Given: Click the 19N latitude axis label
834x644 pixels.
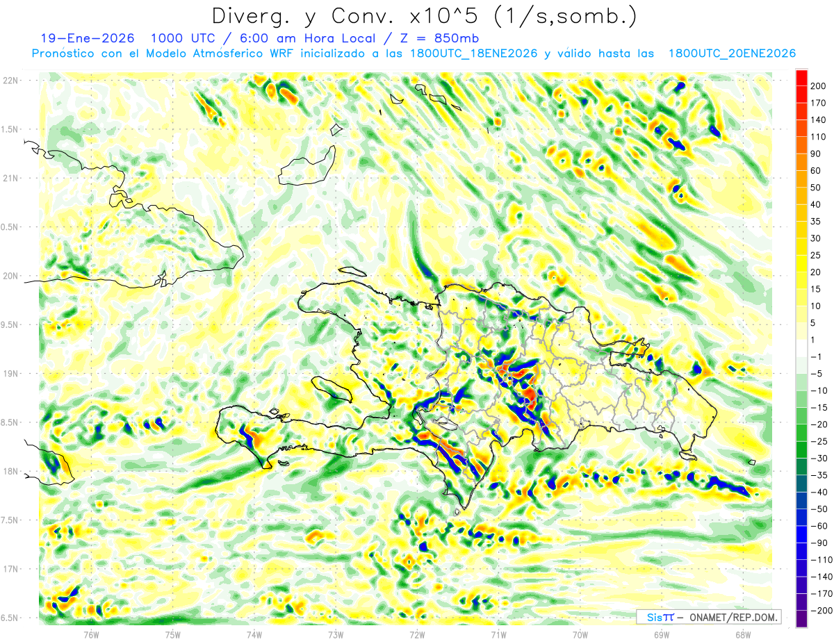Looking at the screenshot, I should click(x=10, y=373).
